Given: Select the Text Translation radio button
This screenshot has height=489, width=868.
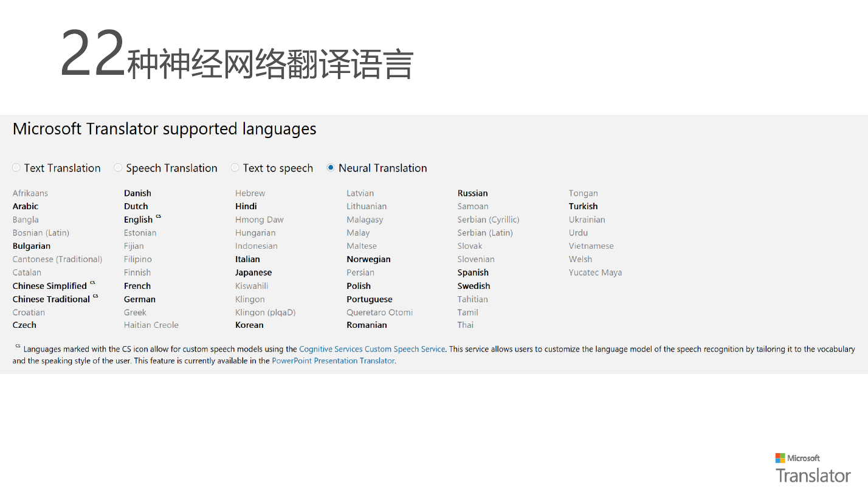Looking at the screenshot, I should [16, 168].
